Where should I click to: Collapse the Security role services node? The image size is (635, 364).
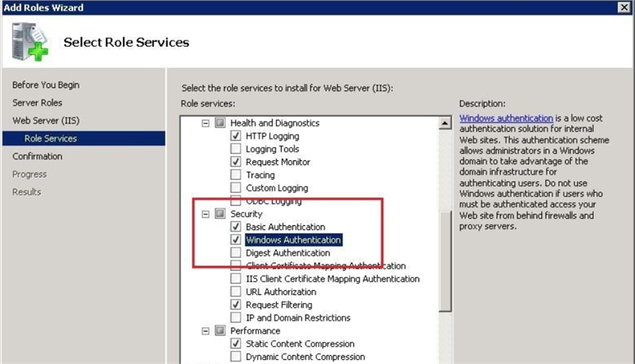click(207, 214)
